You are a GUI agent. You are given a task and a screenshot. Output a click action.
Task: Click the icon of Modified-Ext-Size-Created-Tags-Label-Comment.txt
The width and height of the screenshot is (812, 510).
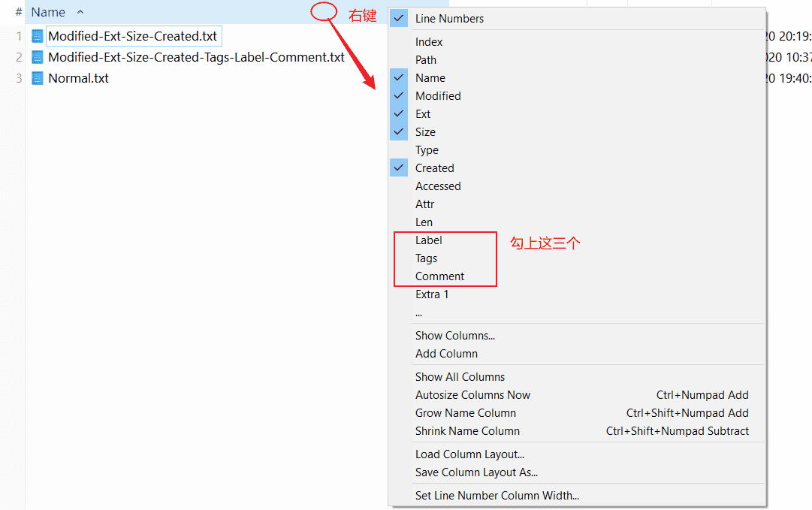click(x=37, y=56)
